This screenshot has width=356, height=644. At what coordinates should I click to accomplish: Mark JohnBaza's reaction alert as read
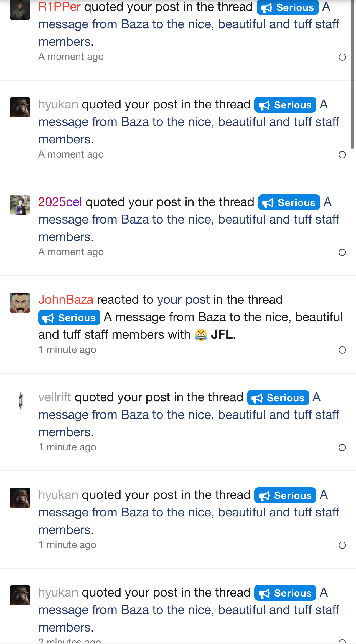coord(342,350)
